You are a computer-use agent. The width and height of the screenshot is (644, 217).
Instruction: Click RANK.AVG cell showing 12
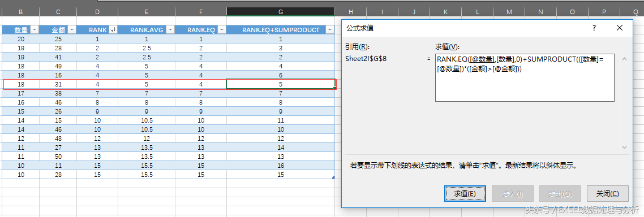tap(147, 138)
